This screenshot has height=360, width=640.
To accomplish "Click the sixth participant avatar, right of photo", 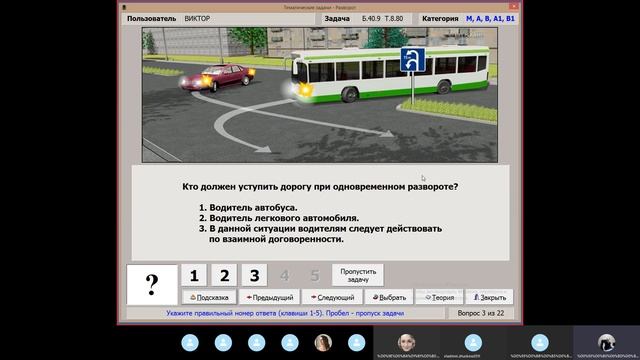I will coord(356,342).
